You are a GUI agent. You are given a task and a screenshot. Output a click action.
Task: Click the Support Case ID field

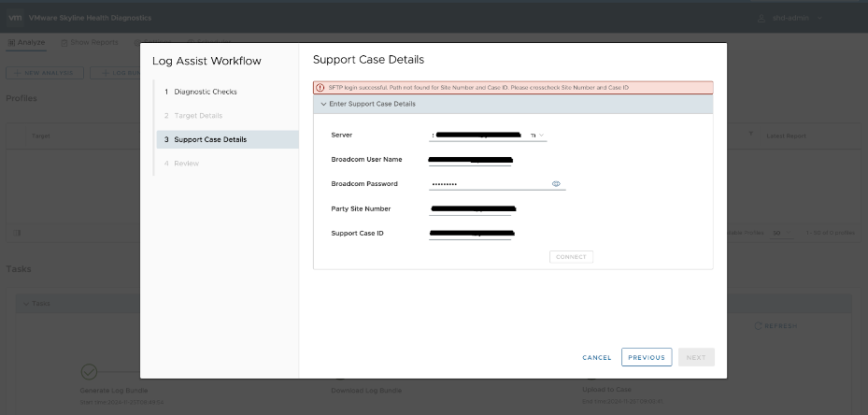pos(470,234)
